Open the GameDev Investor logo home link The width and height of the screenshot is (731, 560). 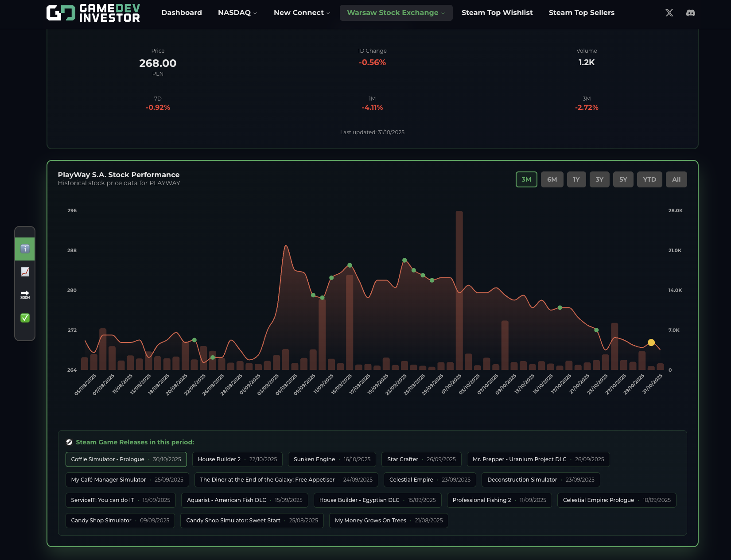coord(93,13)
